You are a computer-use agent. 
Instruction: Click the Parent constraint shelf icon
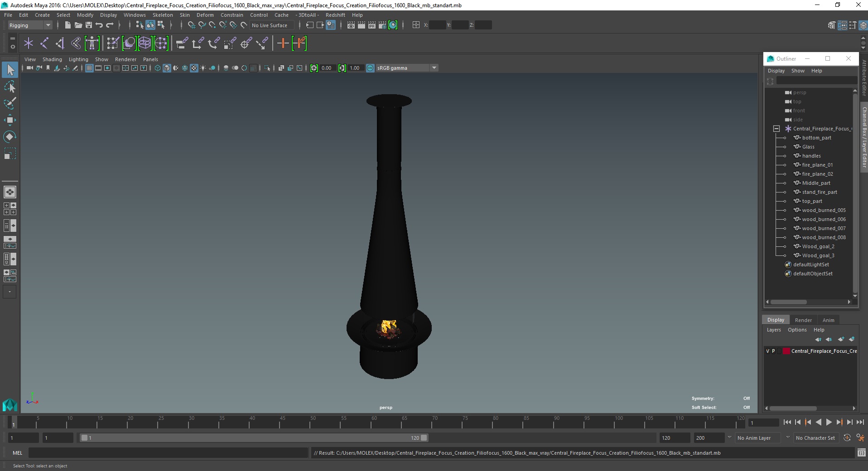click(x=182, y=43)
